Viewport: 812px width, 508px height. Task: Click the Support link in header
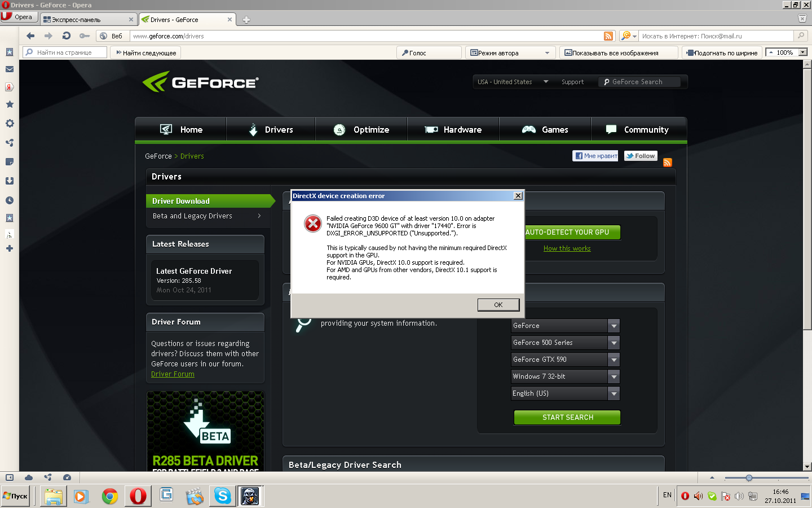(572, 82)
